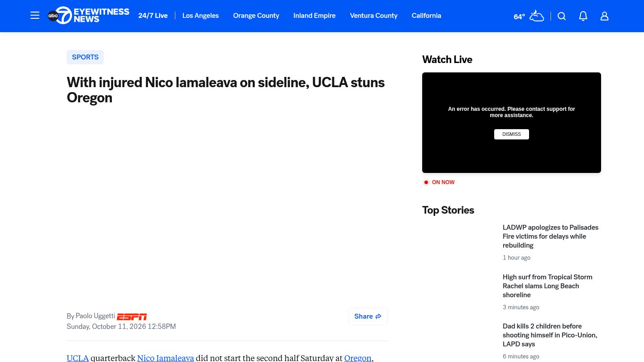The image size is (644, 362).
Task: Open the user account profile icon
Action: (x=605, y=16)
